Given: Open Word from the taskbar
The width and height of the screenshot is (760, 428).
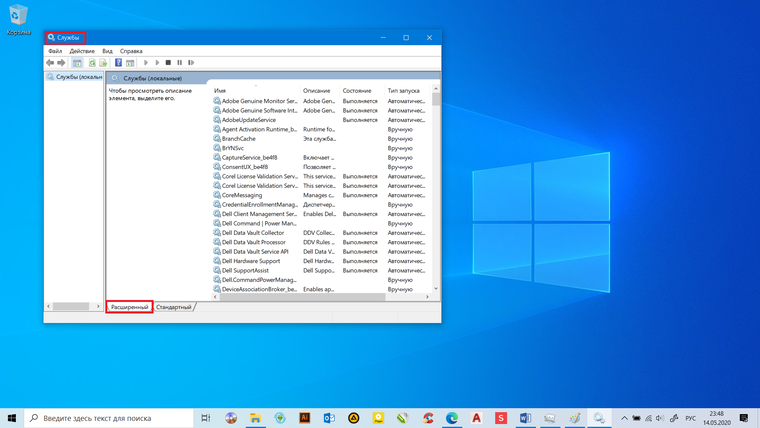Looking at the screenshot, I should [525, 418].
